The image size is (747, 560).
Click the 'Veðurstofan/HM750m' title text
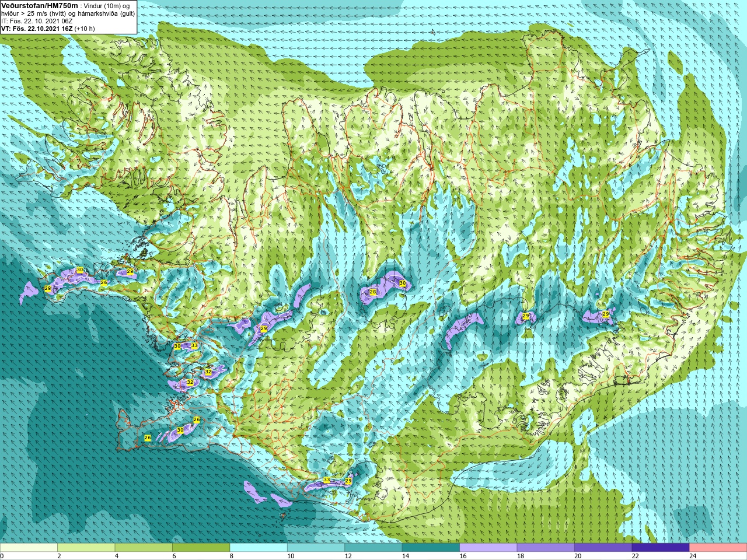click(39, 5)
